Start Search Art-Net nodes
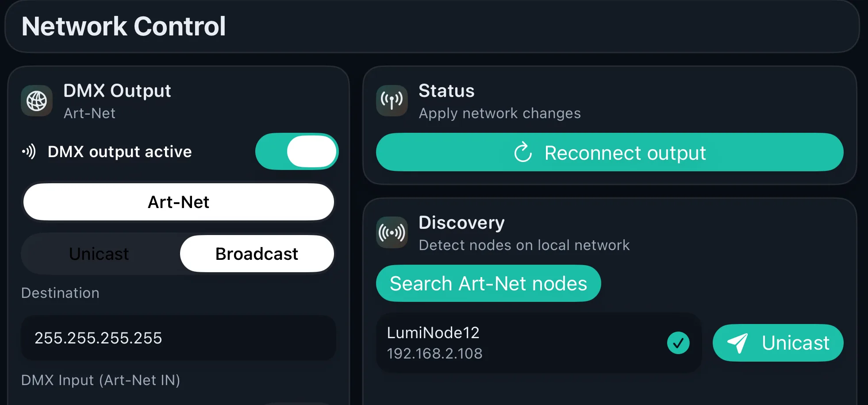868x405 pixels. [x=488, y=283]
